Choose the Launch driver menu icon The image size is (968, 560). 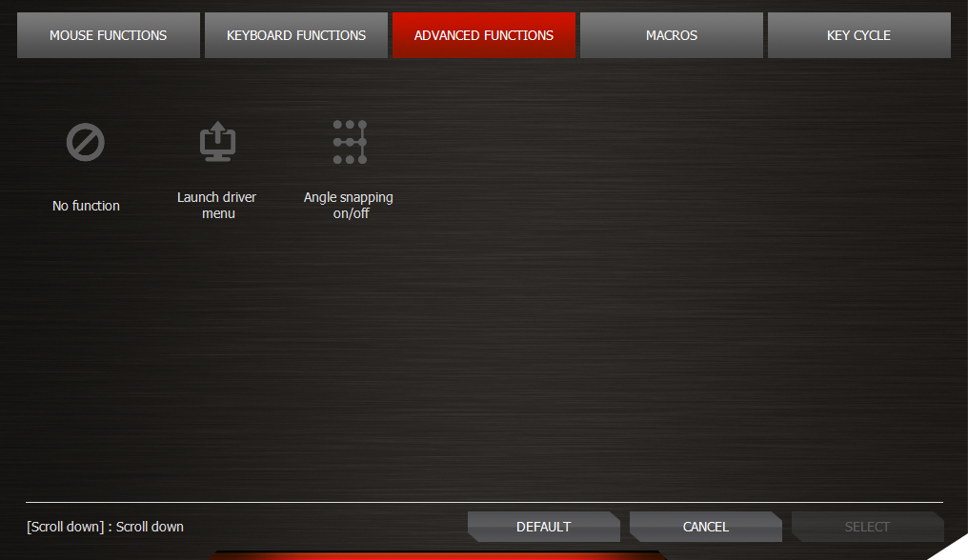(218, 142)
